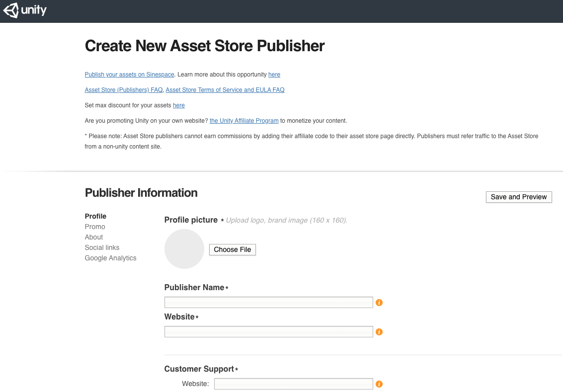The width and height of the screenshot is (563, 392).
Task: Click the 'Create New Asset Store Publisher' heading
Action: coord(205,46)
